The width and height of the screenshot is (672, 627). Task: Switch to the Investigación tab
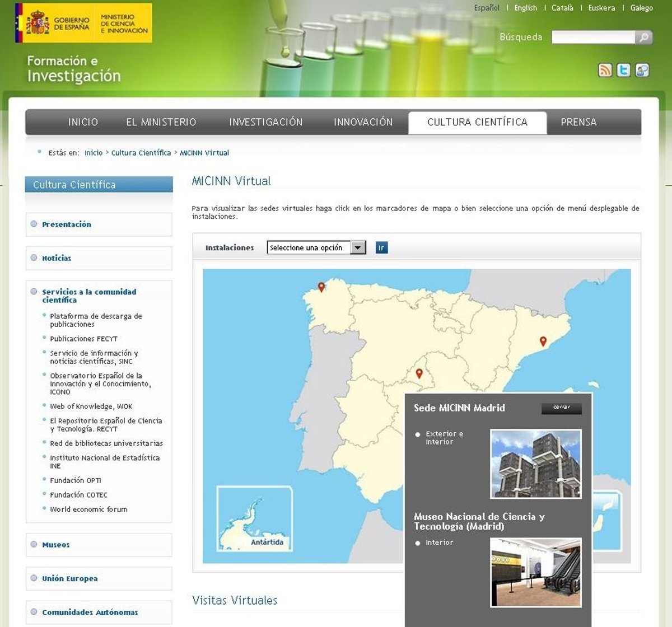click(x=265, y=122)
